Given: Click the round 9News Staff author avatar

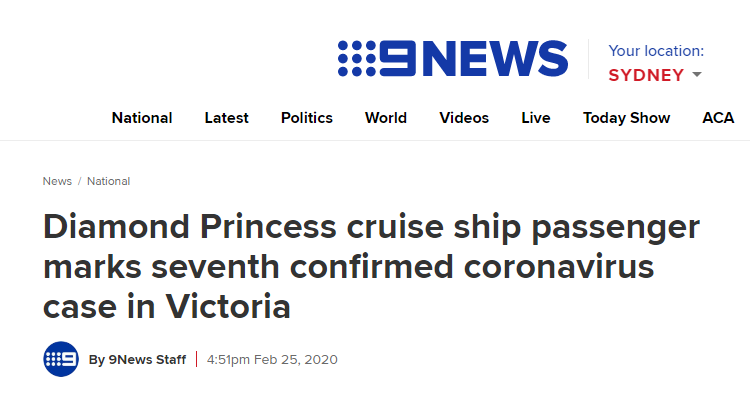Looking at the screenshot, I should [61, 359].
